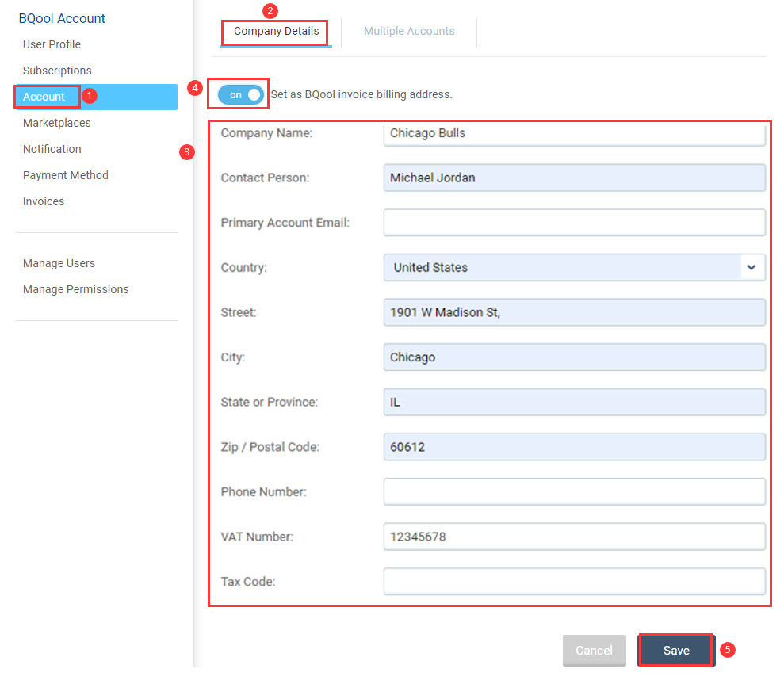The height and width of the screenshot is (680, 784).
Task: Edit the Street address field
Action: [x=574, y=312]
